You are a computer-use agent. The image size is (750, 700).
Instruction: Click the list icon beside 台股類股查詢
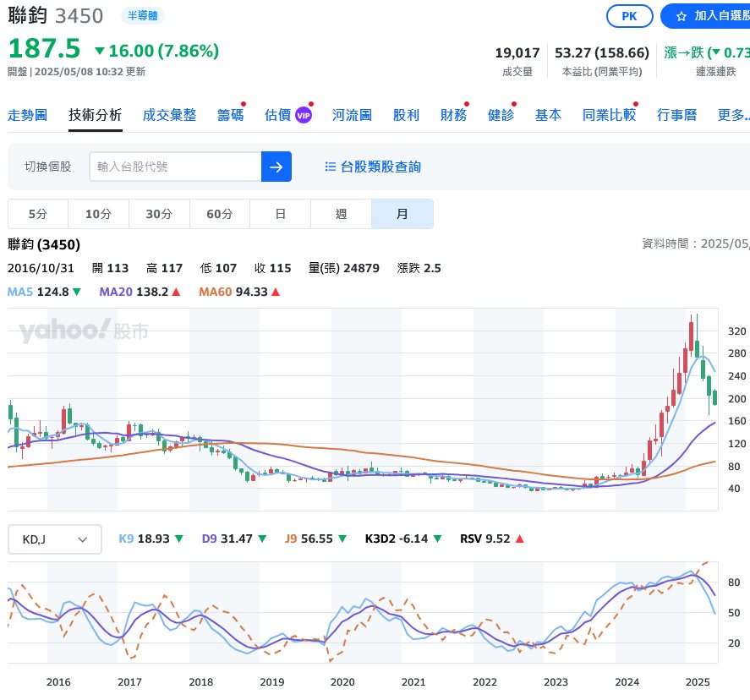[331, 167]
